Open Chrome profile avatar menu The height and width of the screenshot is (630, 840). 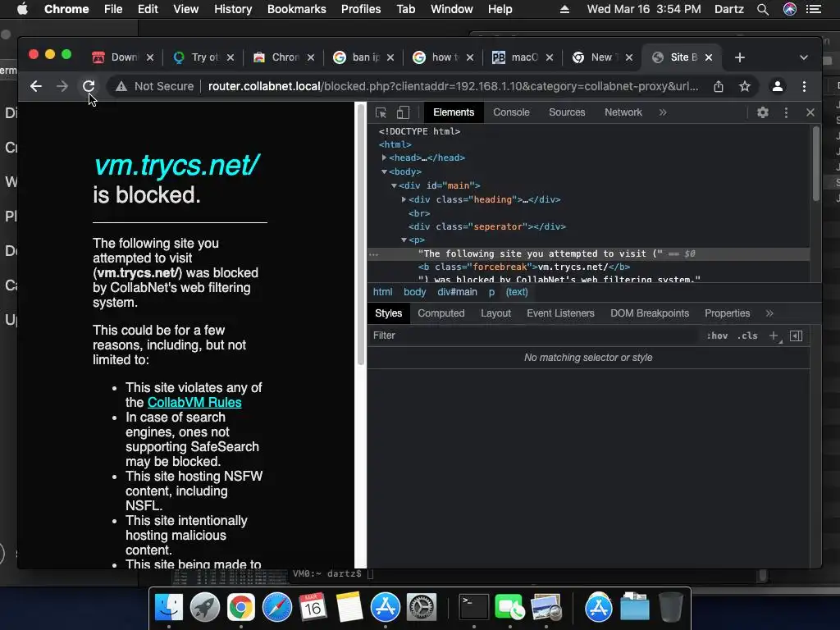pyautogui.click(x=778, y=86)
